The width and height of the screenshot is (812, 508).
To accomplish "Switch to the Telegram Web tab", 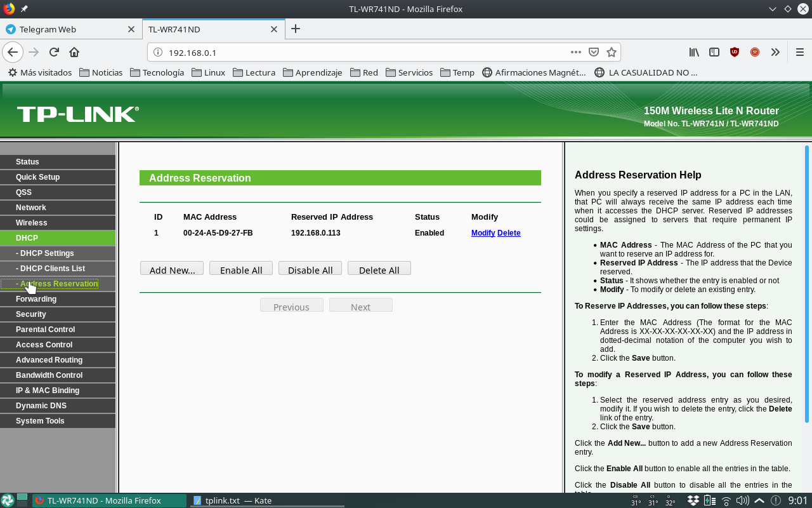I will [x=71, y=29].
